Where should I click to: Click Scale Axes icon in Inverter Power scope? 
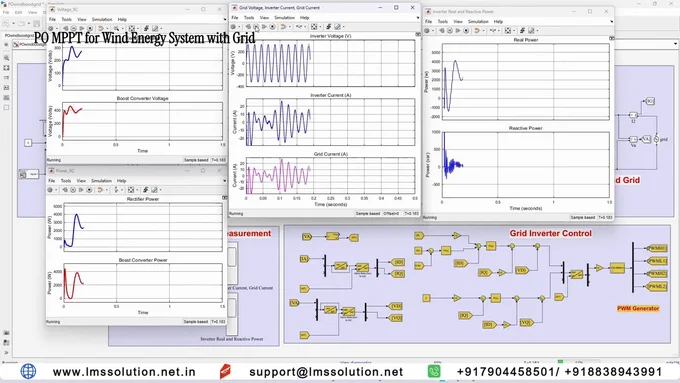pyautogui.click(x=508, y=30)
